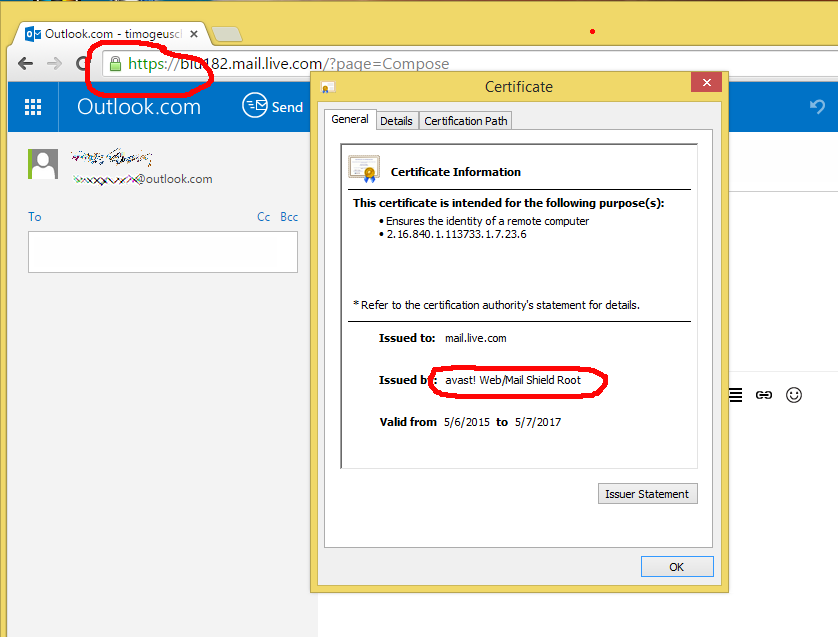
Task: Click OK in the Certificate dialog
Action: [x=677, y=566]
